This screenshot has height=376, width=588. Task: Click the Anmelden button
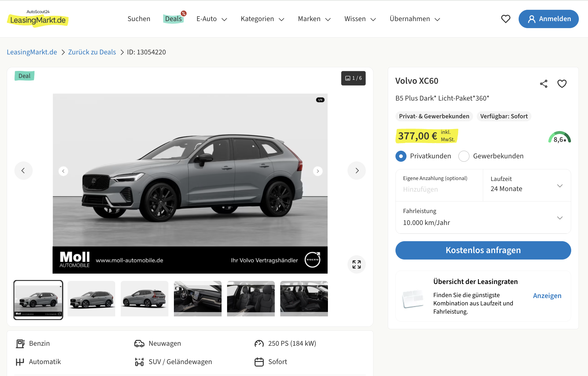[x=549, y=19]
